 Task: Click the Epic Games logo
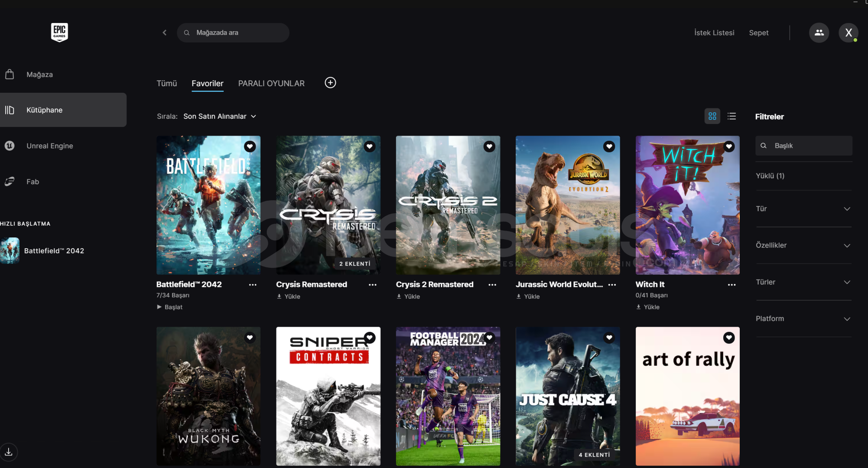point(59,32)
